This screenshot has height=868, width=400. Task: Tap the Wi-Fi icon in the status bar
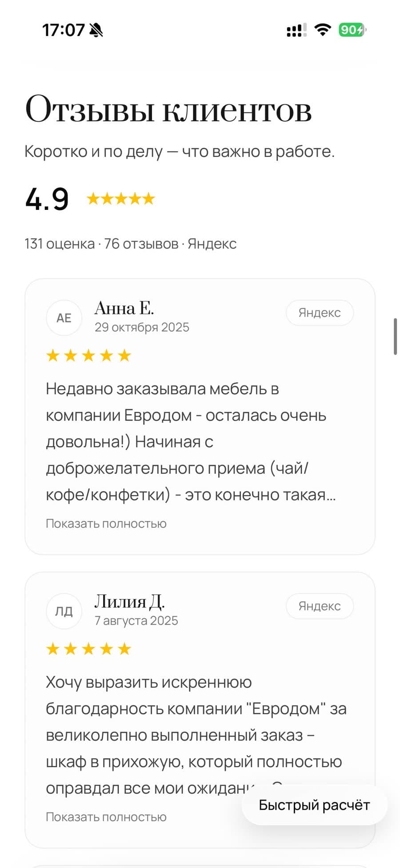coord(322,29)
